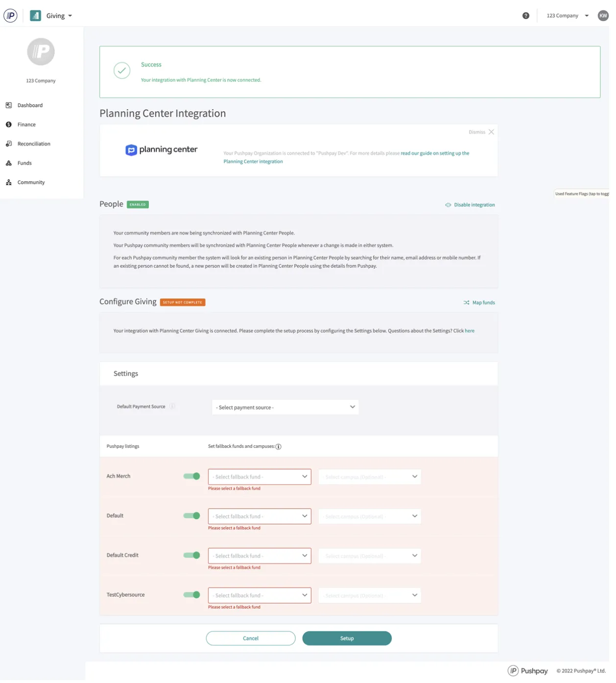This screenshot has width=616, height=683.
Task: Click the Setup button
Action: pyautogui.click(x=347, y=638)
